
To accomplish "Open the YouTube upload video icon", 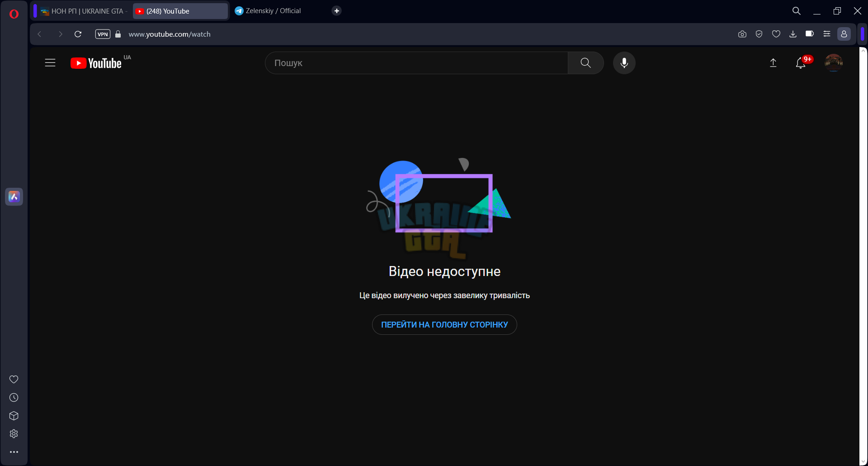I will coord(774,63).
